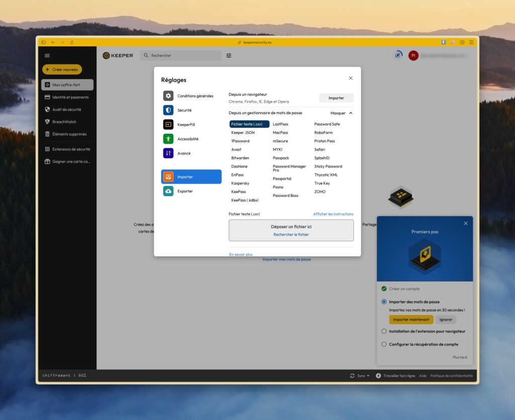The image size is (515, 420).
Task: Click the Ignorer button
Action: tap(446, 320)
